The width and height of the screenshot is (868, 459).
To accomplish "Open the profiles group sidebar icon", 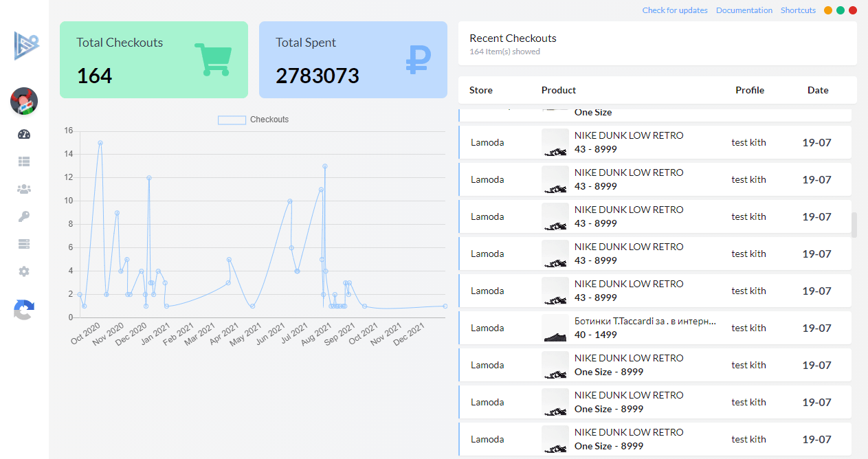I will point(24,189).
